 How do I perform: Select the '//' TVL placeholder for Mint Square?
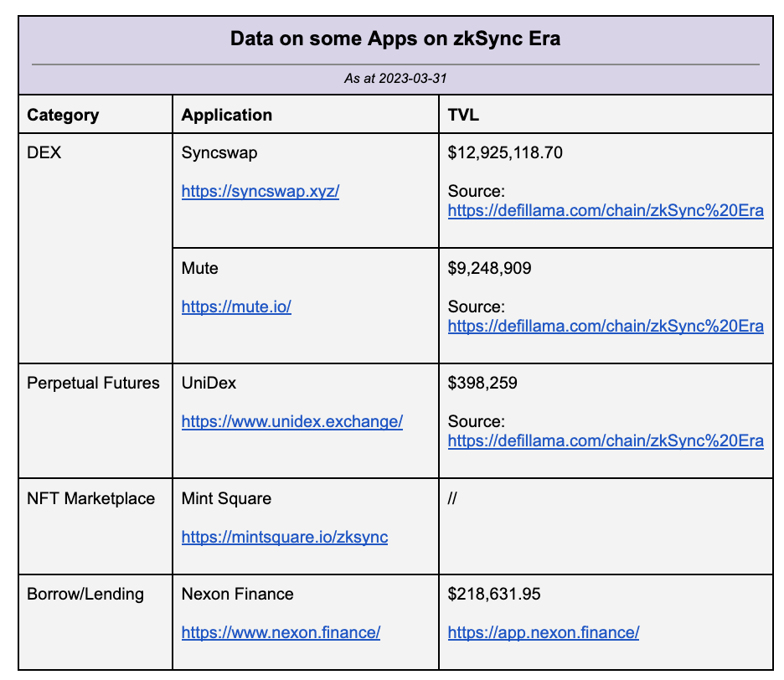coord(452,498)
